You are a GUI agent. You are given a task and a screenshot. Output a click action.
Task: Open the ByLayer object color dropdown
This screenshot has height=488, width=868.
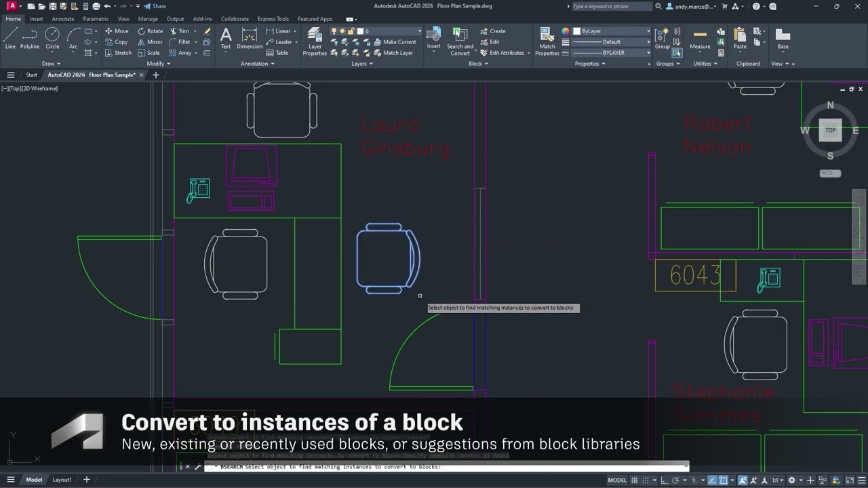611,31
